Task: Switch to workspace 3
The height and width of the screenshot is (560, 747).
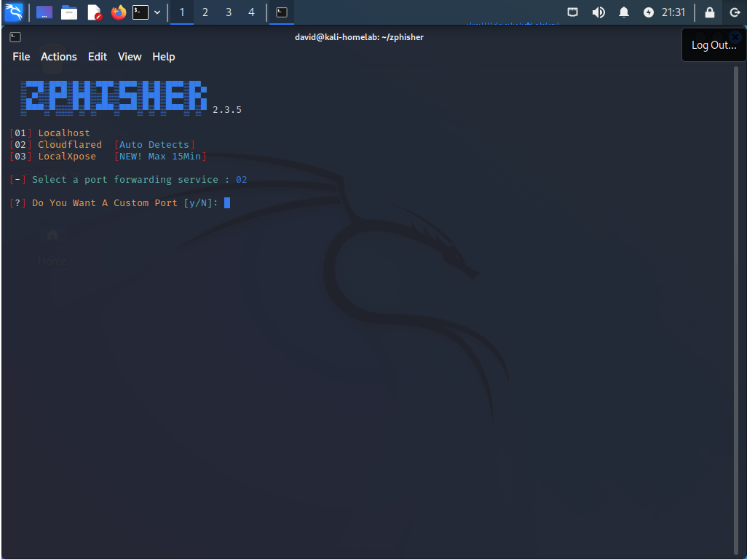Action: click(229, 12)
